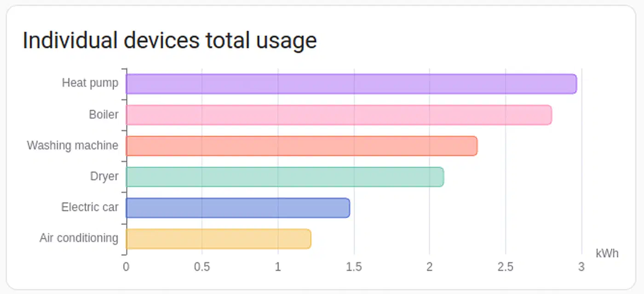Click the Air conditioning label

click(x=79, y=238)
